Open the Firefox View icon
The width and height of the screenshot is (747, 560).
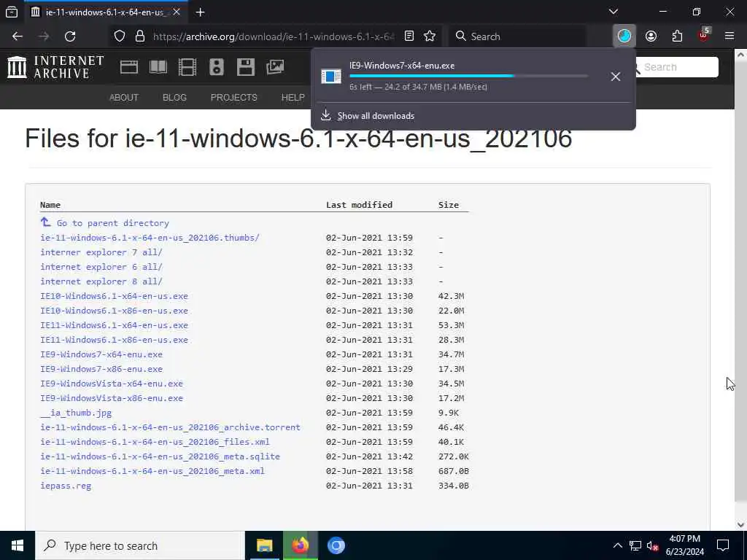tap(12, 12)
